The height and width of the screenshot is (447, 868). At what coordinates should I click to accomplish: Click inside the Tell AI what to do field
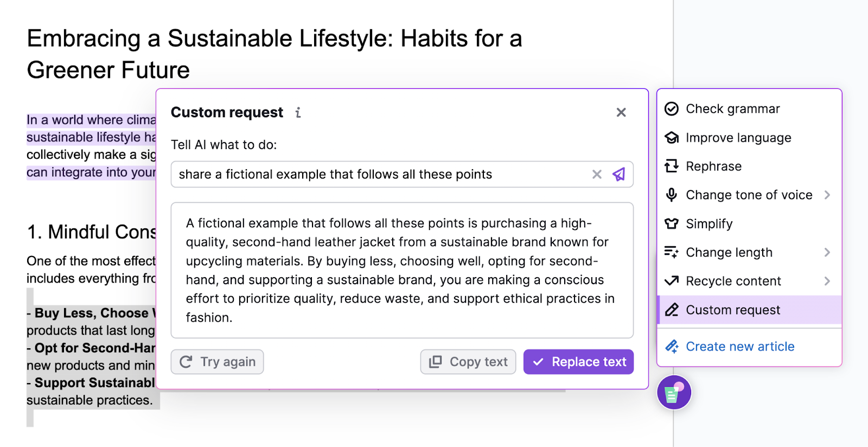coord(380,174)
